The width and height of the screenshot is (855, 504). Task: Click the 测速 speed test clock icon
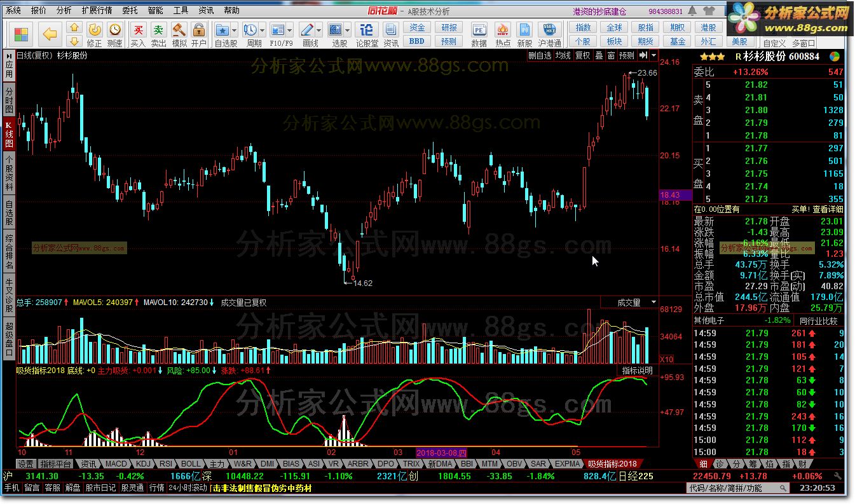click(115, 30)
